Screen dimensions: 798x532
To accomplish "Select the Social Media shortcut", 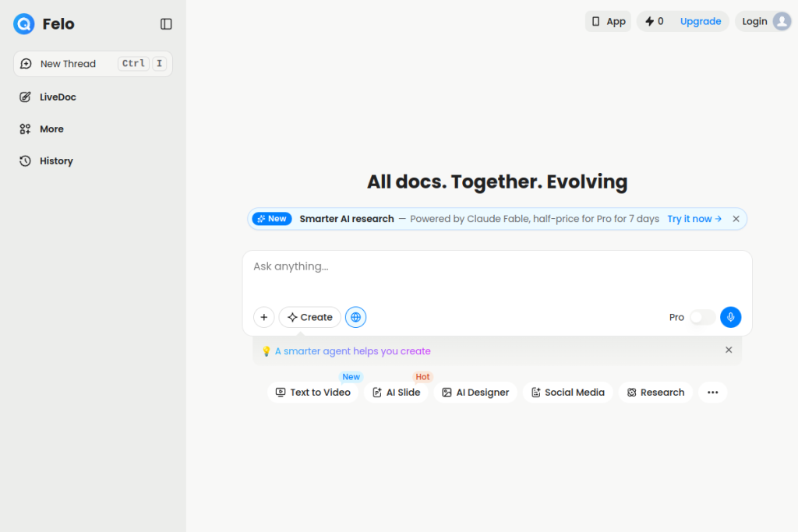I will 568,393.
